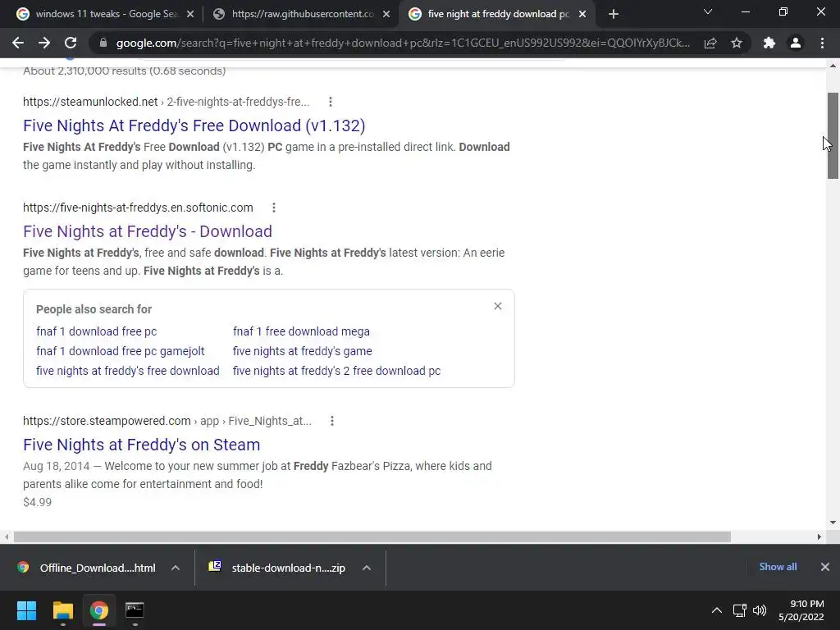The width and height of the screenshot is (840, 630).
Task: Open softonic result options menu
Action: pyautogui.click(x=274, y=208)
